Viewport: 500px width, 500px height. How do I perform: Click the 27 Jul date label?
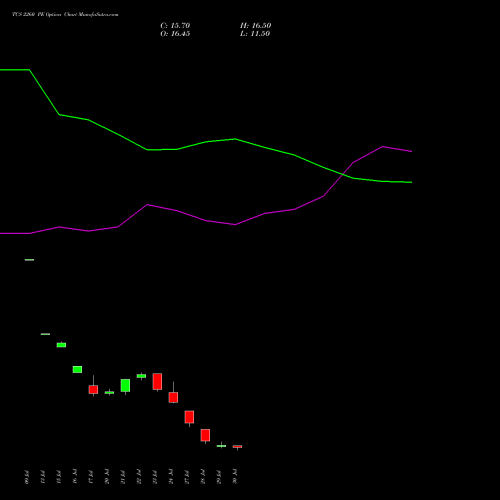tap(187, 477)
